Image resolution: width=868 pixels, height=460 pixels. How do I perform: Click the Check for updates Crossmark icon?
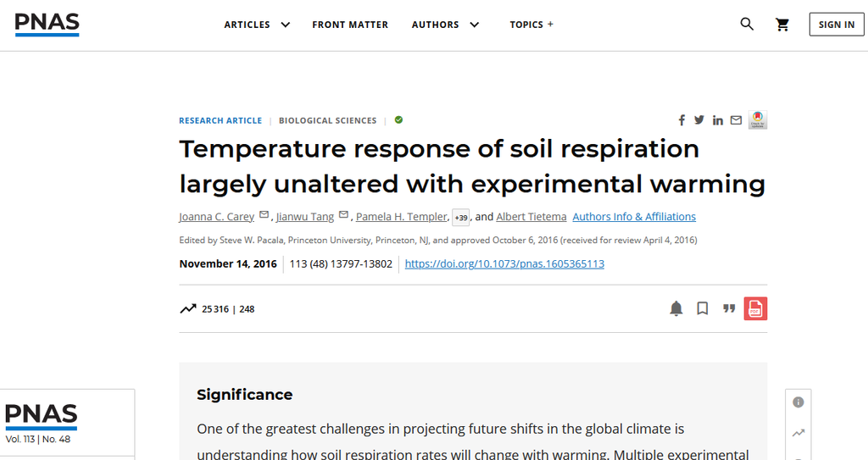(758, 120)
